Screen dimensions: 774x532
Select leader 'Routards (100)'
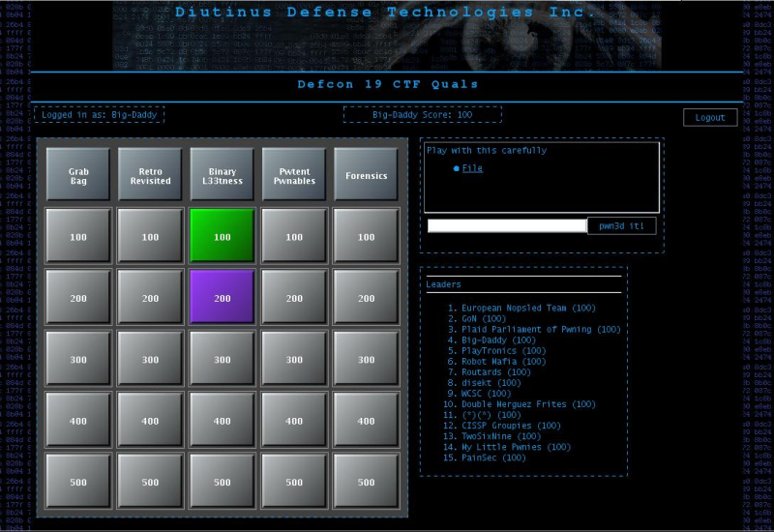point(496,372)
